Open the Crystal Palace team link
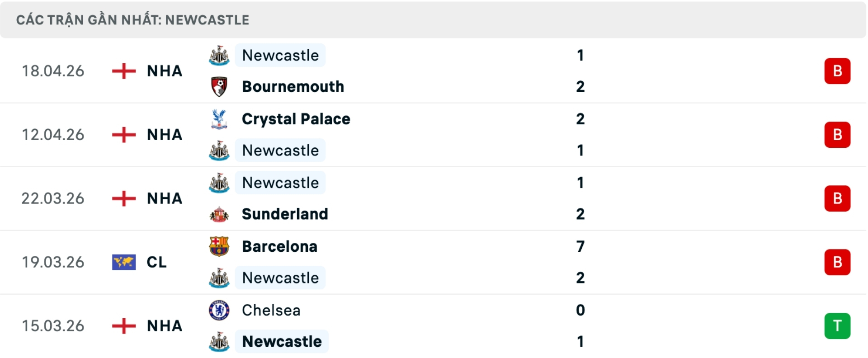Screen dimensions: 868x358 296,119
